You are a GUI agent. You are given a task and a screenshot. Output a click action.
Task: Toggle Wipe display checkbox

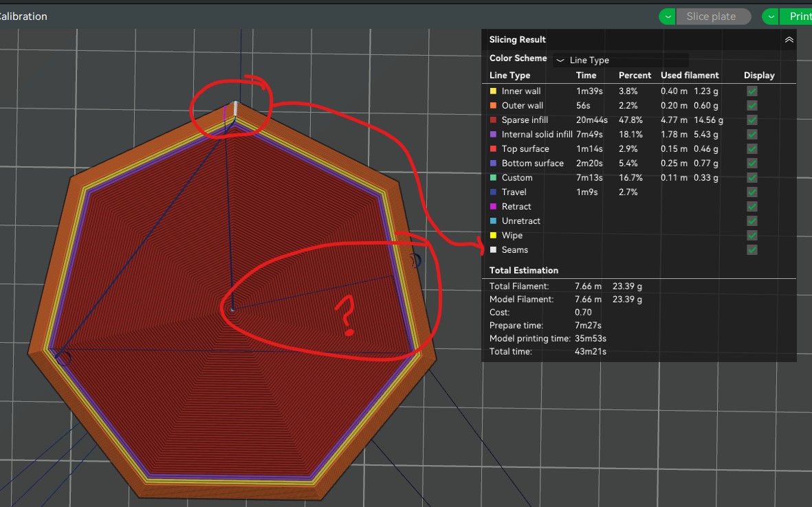[x=752, y=236]
